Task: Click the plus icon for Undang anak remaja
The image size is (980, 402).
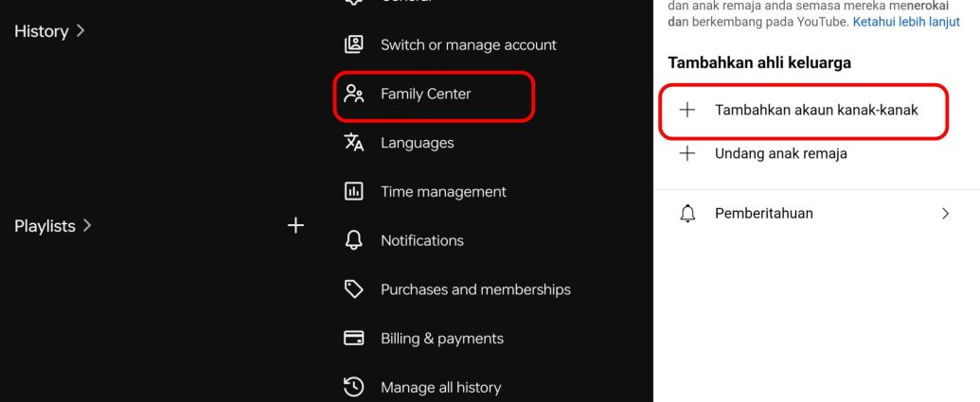Action: point(688,153)
